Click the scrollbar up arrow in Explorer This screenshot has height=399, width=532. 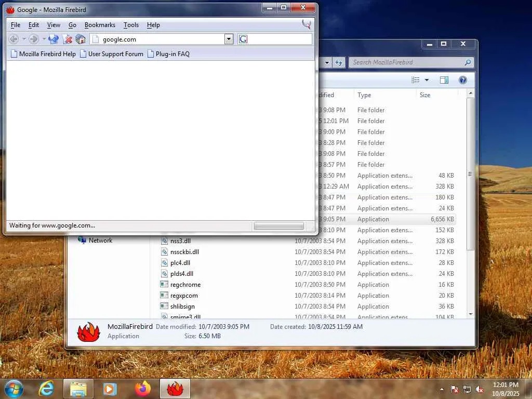tap(470, 94)
